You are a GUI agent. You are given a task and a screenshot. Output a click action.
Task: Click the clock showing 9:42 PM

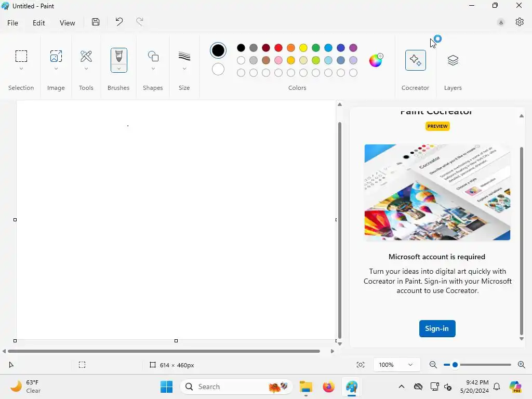tap(474, 387)
